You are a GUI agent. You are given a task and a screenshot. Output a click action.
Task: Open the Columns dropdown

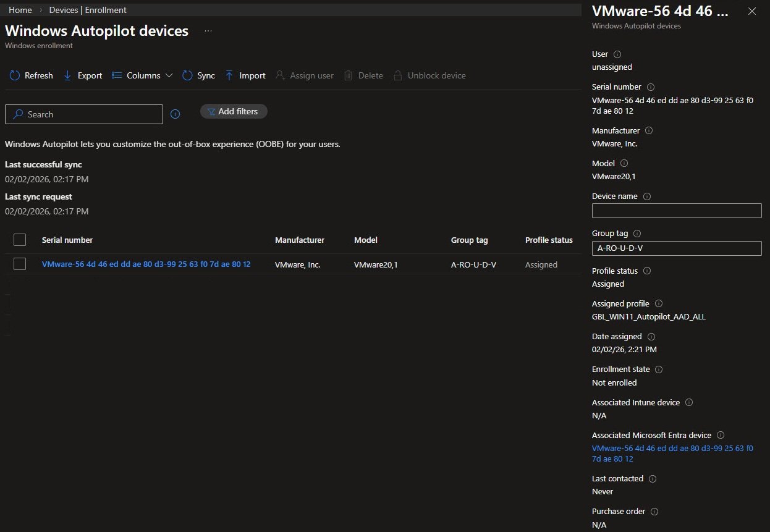point(142,75)
